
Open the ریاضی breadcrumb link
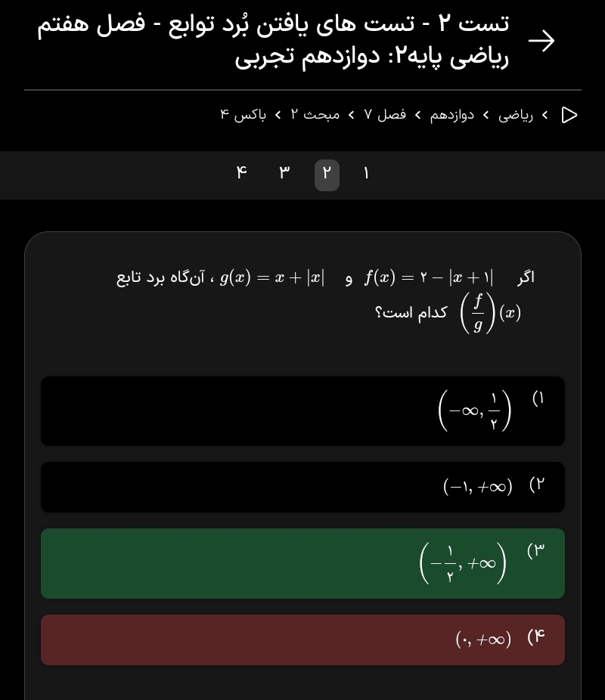516,115
